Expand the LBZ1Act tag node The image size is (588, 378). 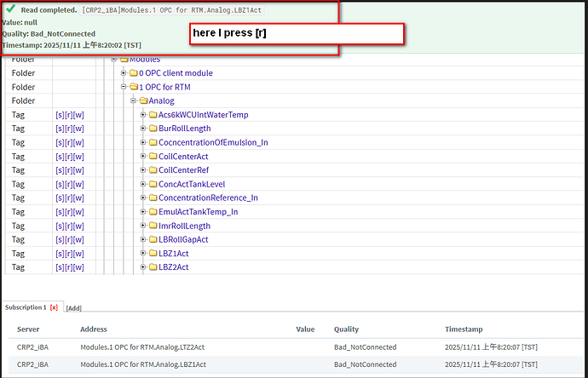point(143,253)
